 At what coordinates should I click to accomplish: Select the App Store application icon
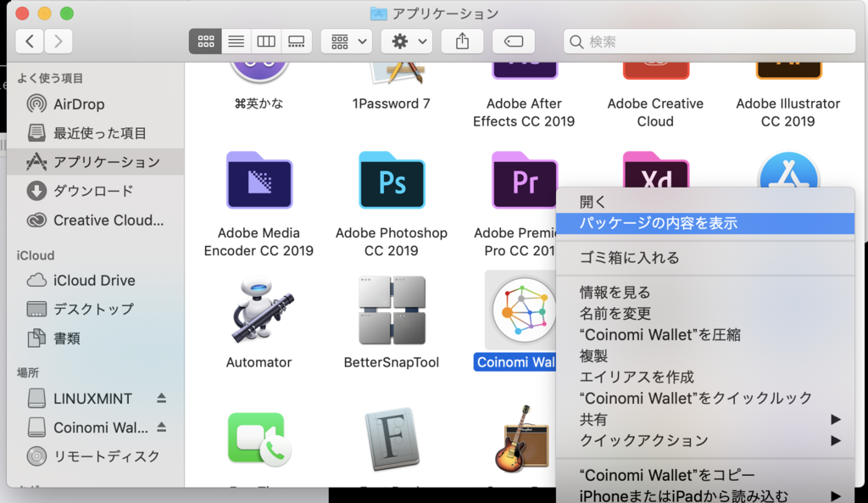click(788, 170)
